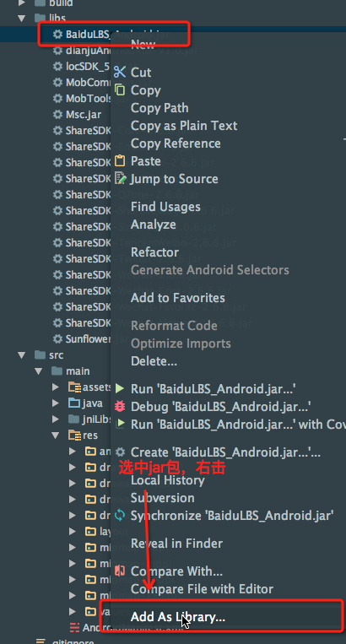The image size is (346, 644).
Task: Click the Create configuration gear icon
Action: 120,452
